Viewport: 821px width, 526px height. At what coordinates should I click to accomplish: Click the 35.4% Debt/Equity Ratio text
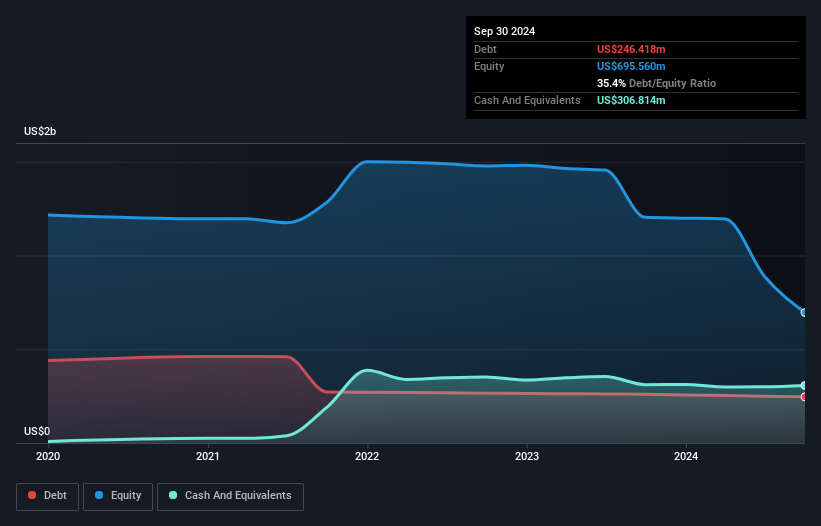click(656, 83)
